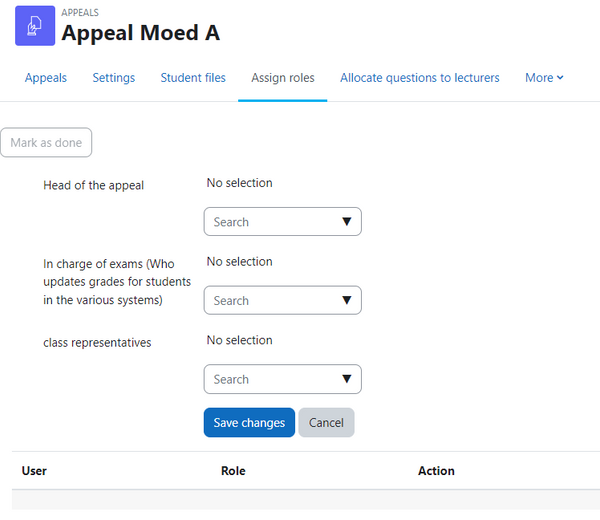Open the Head of the appeal dropdown arrow
This screenshot has height=520, width=600.
click(347, 222)
